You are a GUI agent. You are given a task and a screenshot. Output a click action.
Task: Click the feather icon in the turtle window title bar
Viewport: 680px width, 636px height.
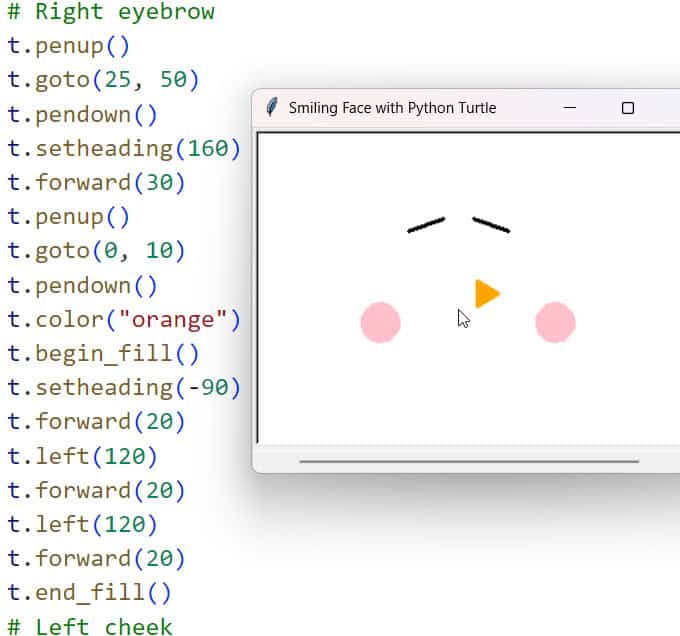[271, 108]
